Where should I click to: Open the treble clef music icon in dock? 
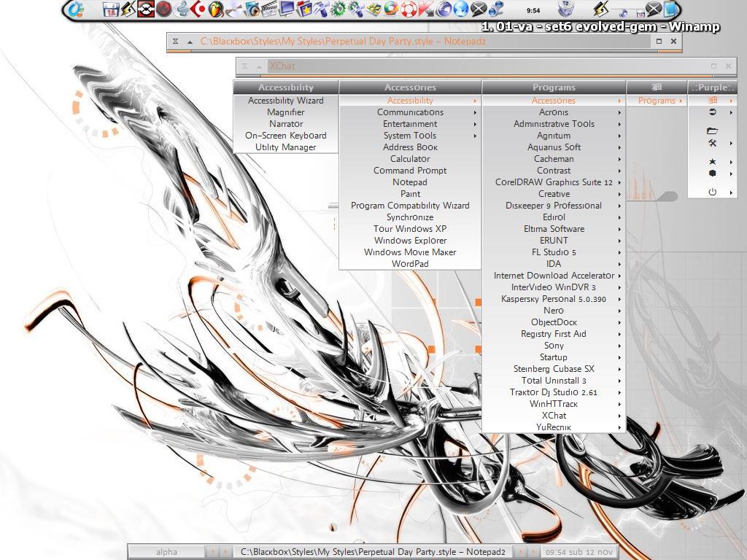point(181,9)
